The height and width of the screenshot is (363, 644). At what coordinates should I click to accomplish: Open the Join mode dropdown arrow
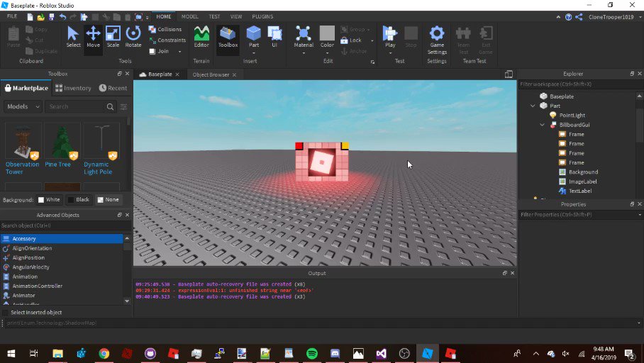pos(179,52)
